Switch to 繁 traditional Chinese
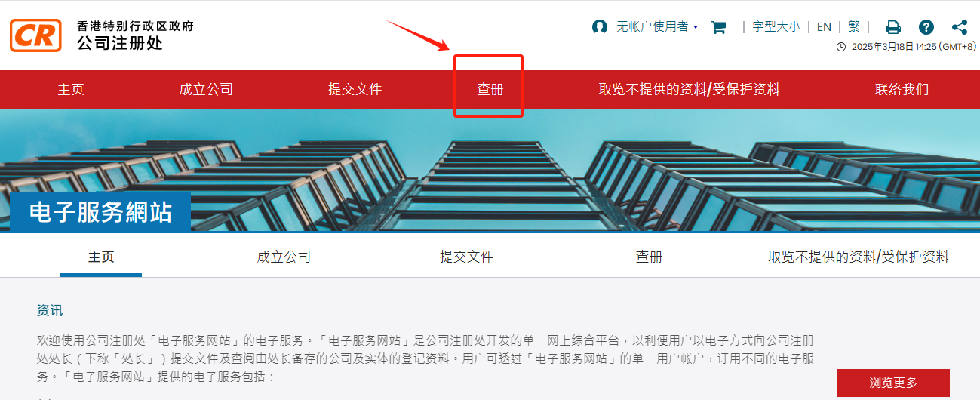Image resolution: width=980 pixels, height=400 pixels. [x=854, y=27]
